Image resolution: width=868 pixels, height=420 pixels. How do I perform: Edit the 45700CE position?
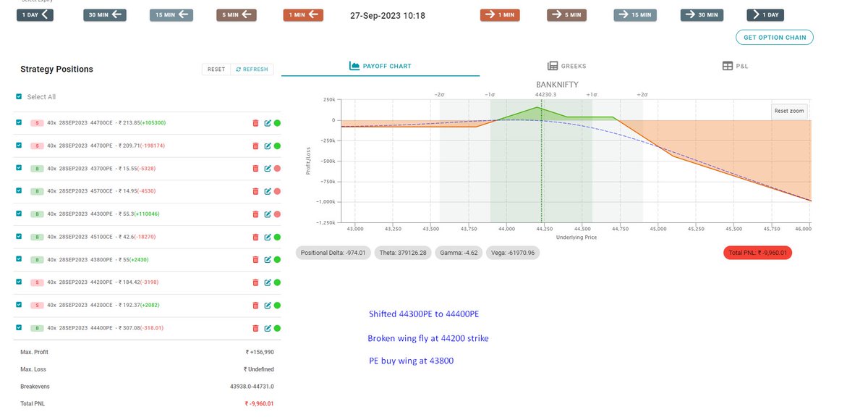268,191
